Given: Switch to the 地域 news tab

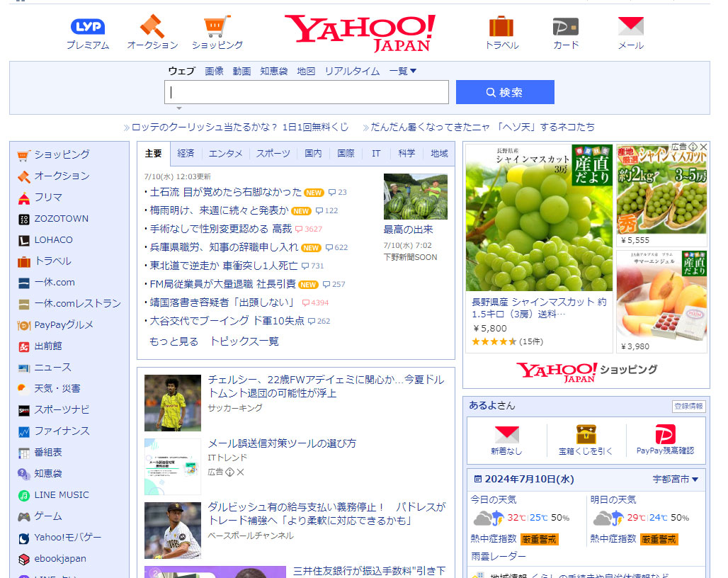Looking at the screenshot, I should (x=439, y=153).
